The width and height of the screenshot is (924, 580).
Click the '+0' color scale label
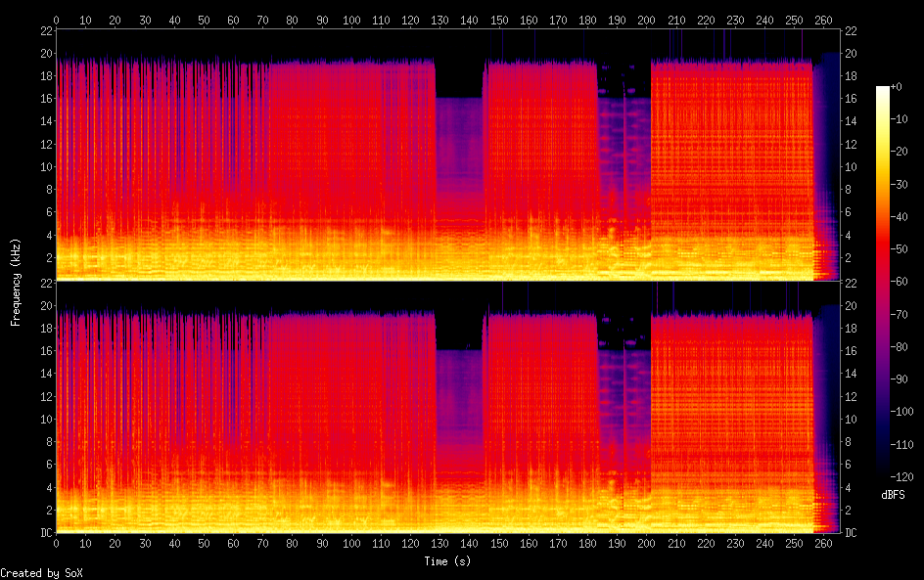click(897, 86)
